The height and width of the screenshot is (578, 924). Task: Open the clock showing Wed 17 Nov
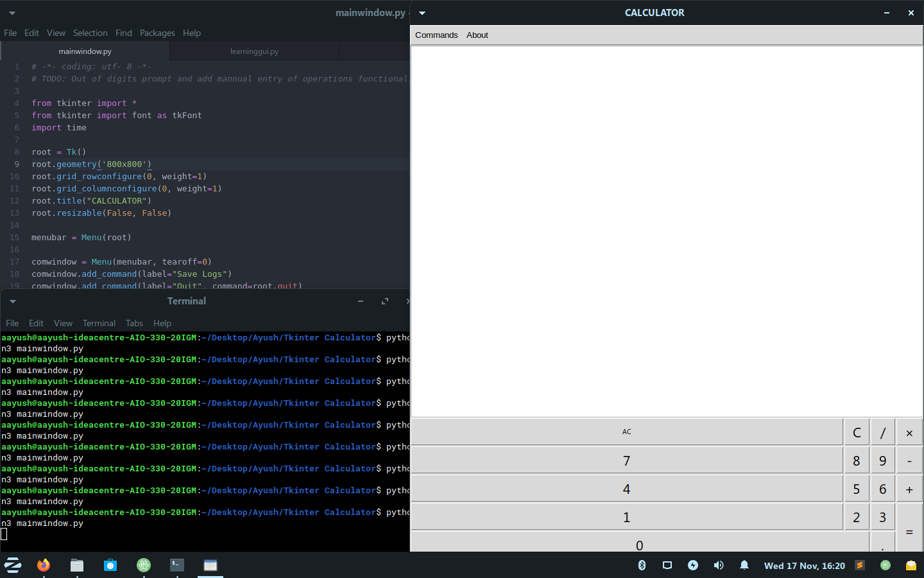[805, 566]
